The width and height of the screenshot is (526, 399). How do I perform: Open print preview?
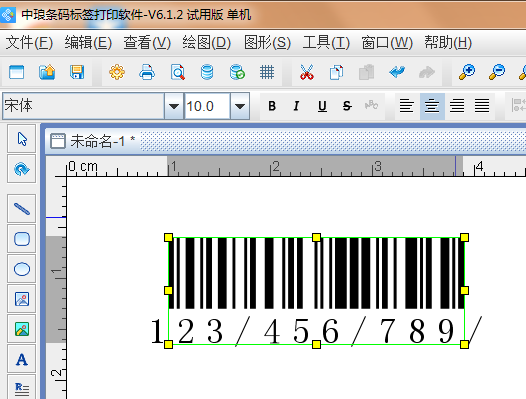click(177, 72)
